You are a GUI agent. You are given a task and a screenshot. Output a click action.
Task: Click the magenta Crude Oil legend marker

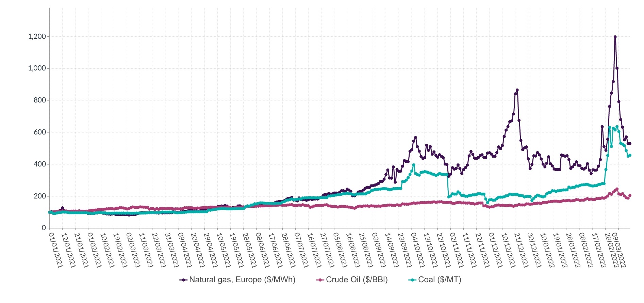coord(320,280)
